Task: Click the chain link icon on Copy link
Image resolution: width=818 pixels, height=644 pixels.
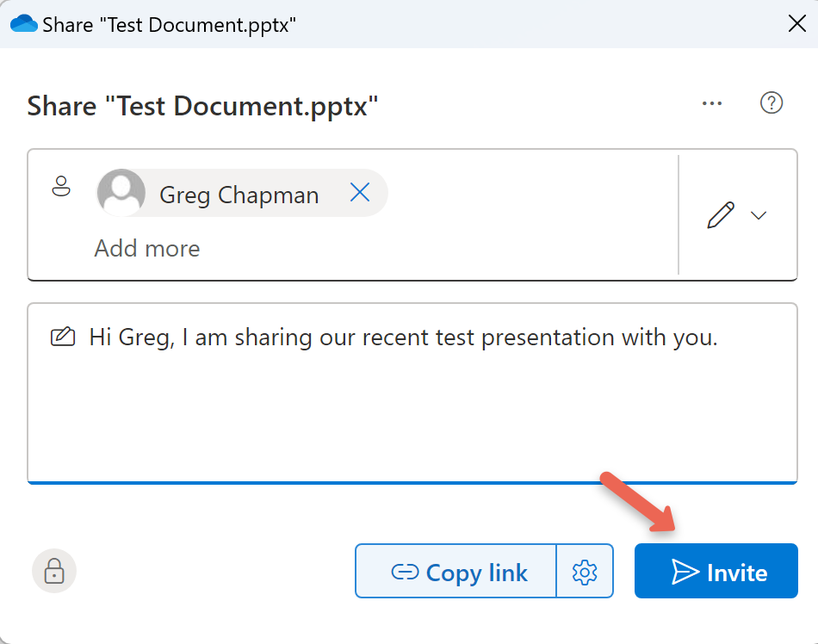Action: click(405, 573)
